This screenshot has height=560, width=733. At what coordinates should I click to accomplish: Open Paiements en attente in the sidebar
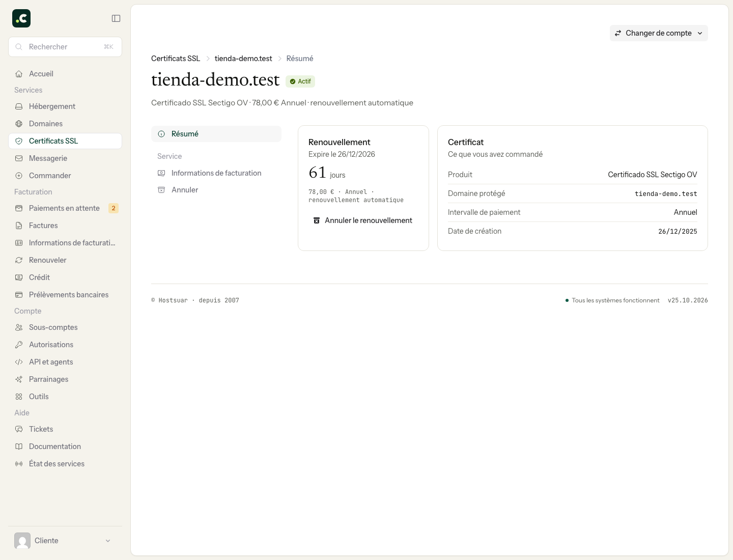(65, 208)
